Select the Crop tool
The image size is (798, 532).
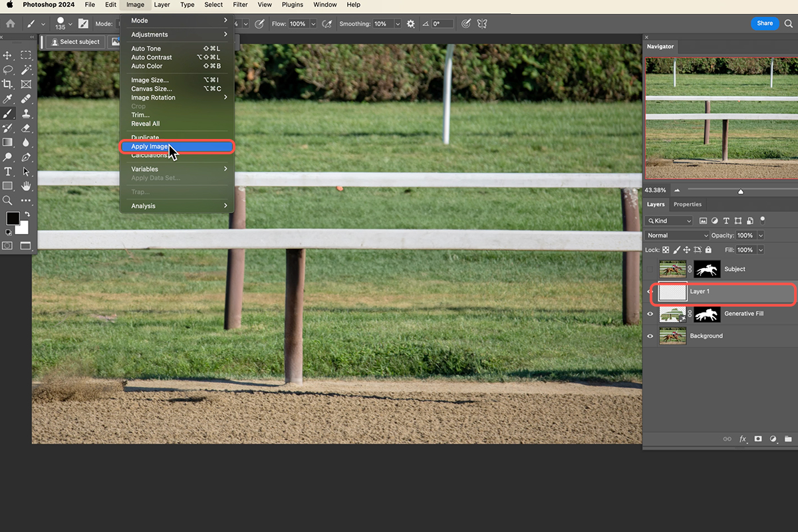pyautogui.click(x=8, y=84)
